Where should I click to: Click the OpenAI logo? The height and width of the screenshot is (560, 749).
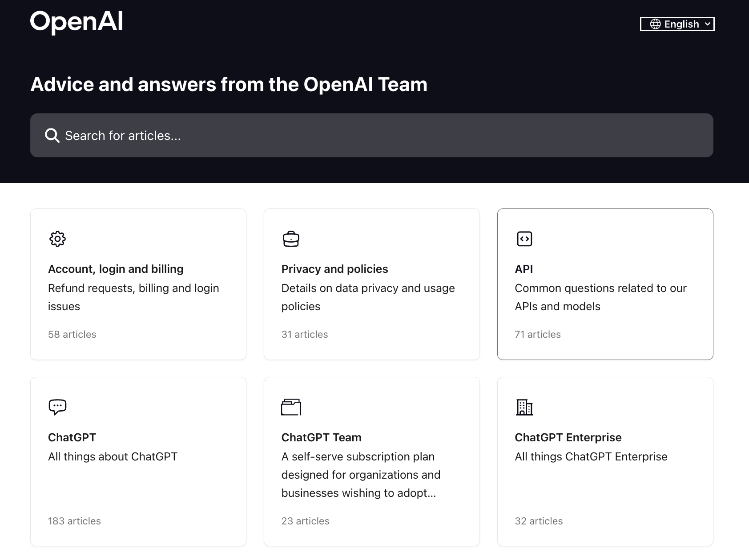pyautogui.click(x=77, y=22)
